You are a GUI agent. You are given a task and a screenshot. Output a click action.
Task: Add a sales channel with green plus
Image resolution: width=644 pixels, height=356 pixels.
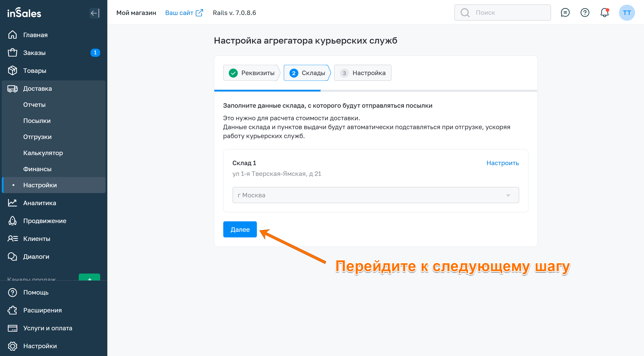click(89, 278)
